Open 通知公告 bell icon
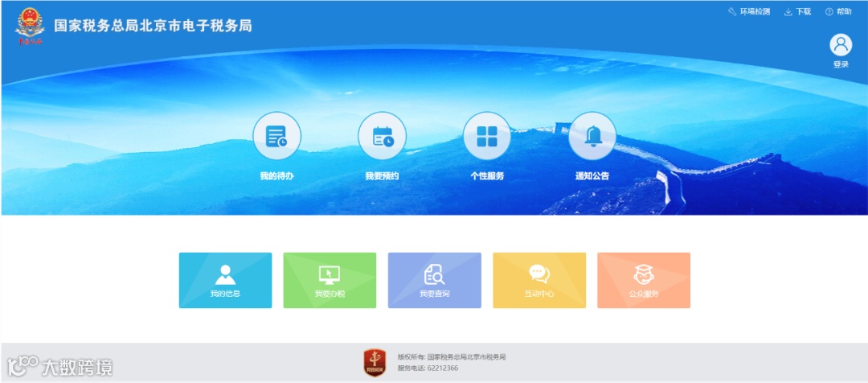Image resolution: width=868 pixels, height=383 pixels. point(592,136)
